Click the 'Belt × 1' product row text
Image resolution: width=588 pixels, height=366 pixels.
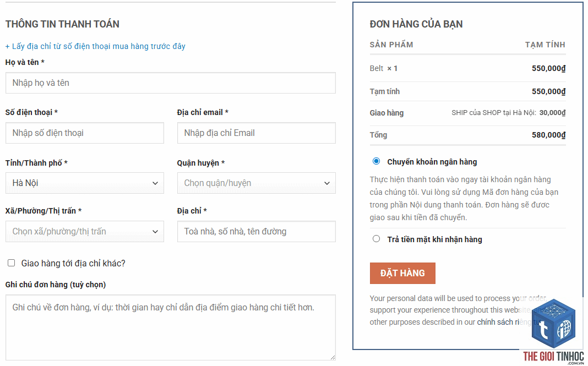[x=383, y=68]
